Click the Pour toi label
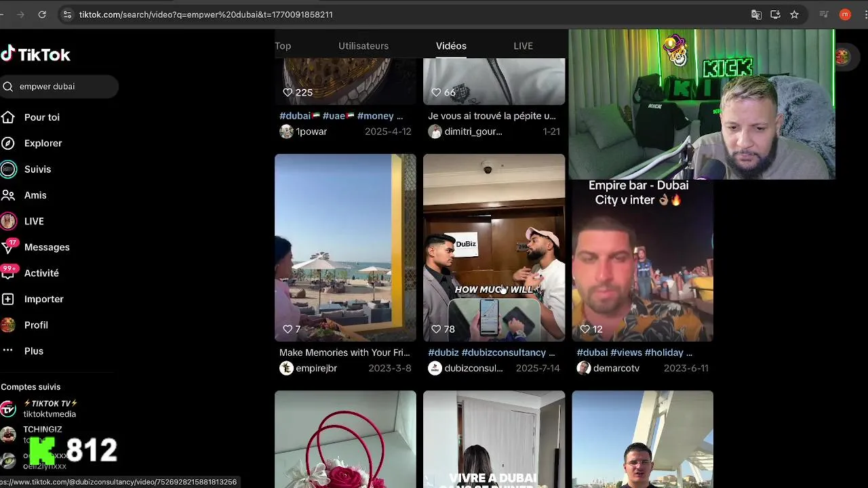The width and height of the screenshot is (868, 488). [42, 117]
